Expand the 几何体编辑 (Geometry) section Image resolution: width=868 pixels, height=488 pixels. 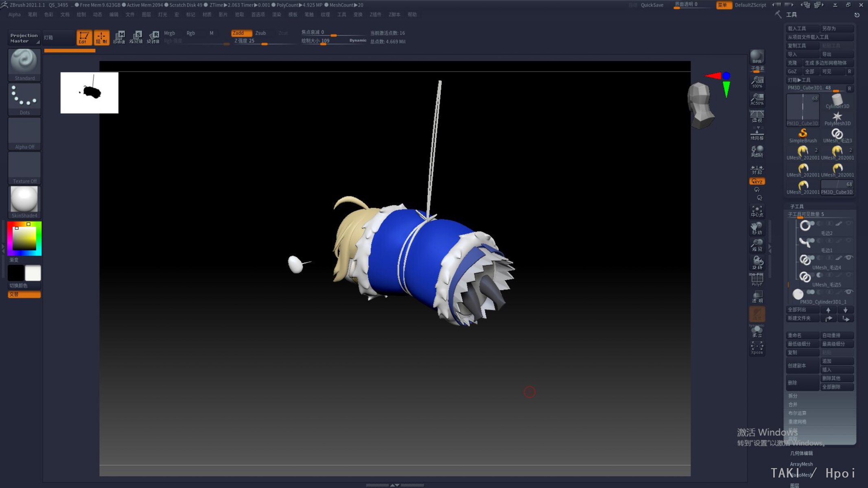(x=801, y=453)
